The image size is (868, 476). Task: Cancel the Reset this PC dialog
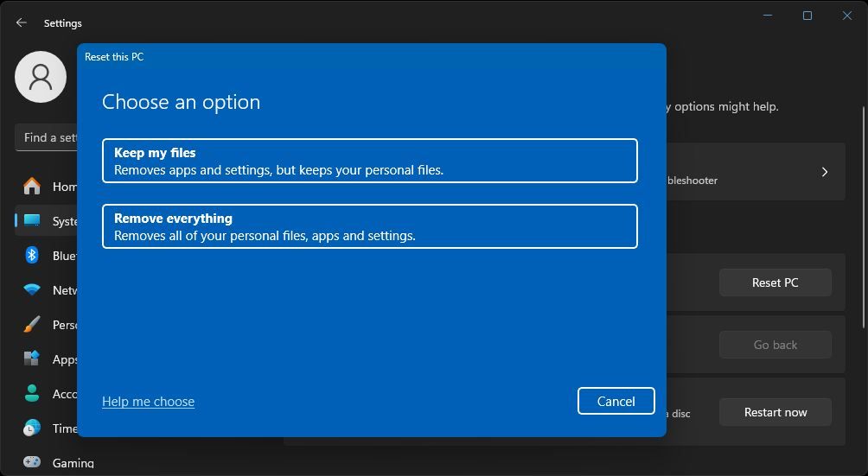tap(616, 401)
